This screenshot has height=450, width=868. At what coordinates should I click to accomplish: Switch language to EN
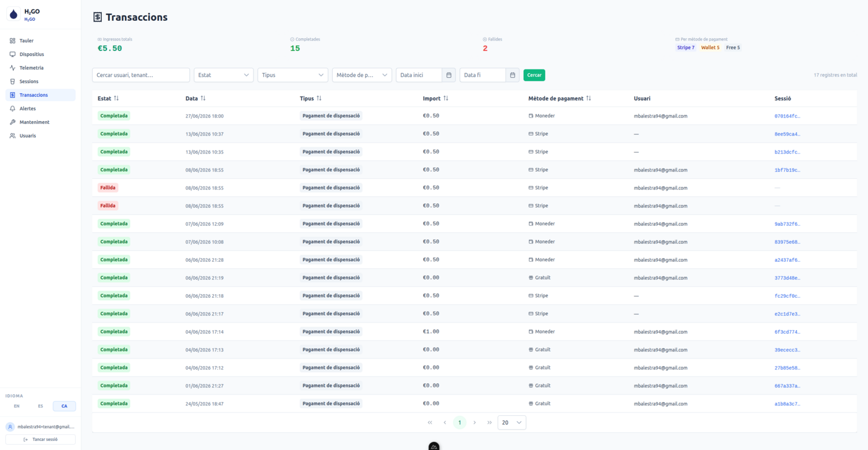coord(17,406)
